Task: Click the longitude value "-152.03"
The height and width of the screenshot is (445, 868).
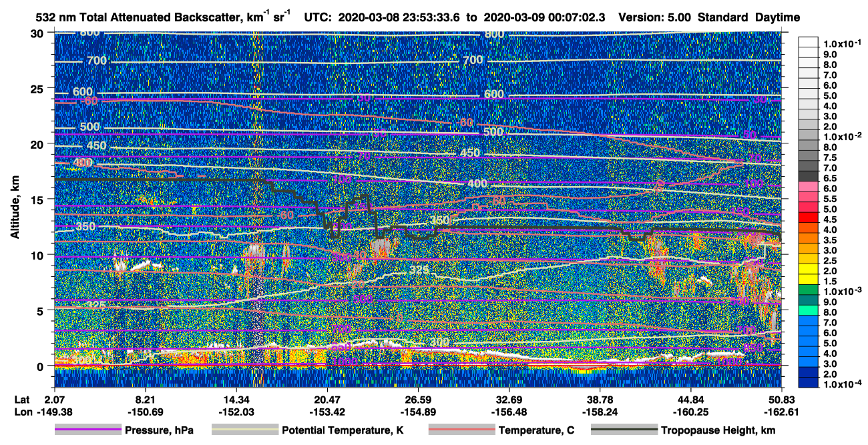Action: click(x=236, y=411)
